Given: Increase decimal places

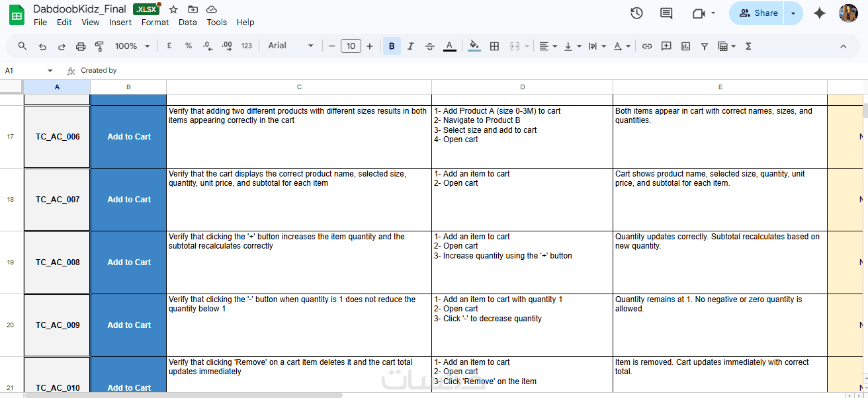Looking at the screenshot, I should coord(227,46).
